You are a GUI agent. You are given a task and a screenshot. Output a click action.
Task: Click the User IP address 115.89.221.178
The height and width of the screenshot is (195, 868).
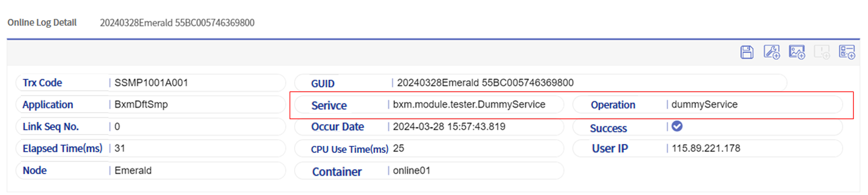(x=706, y=148)
